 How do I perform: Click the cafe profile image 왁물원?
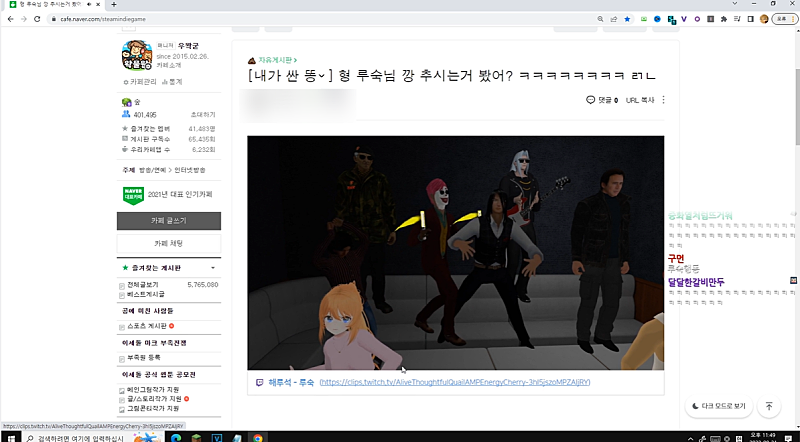[137, 55]
